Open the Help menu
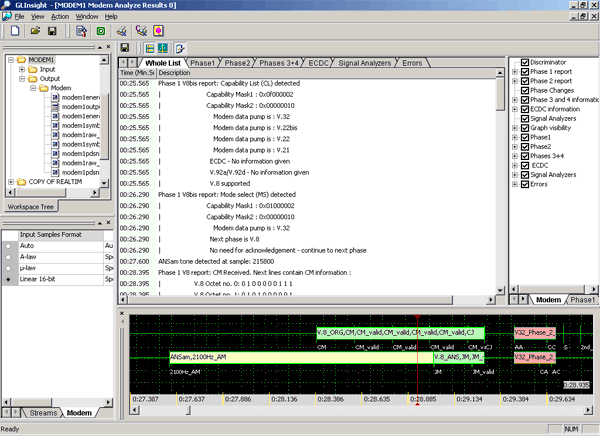Image resolution: width=600 pixels, height=436 pixels. pyautogui.click(x=111, y=16)
